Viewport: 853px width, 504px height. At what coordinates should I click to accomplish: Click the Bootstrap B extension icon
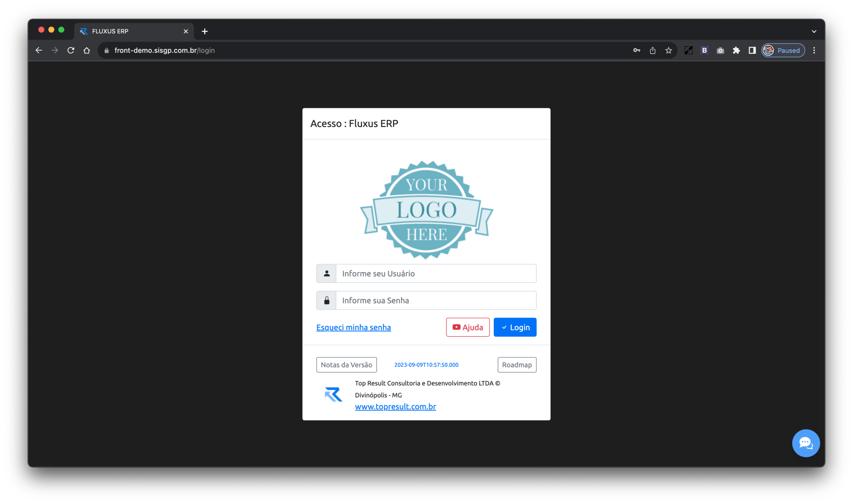pyautogui.click(x=704, y=51)
